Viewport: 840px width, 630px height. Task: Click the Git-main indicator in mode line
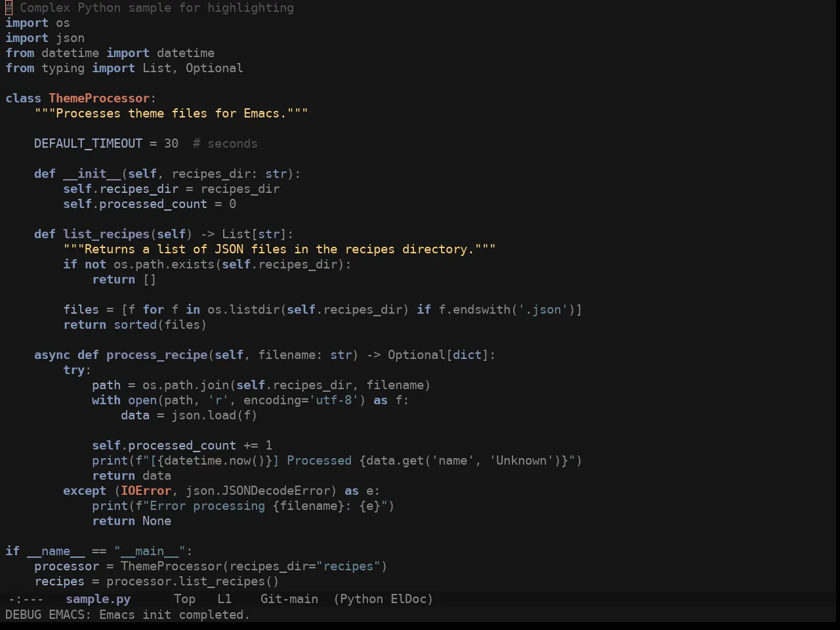pos(289,599)
